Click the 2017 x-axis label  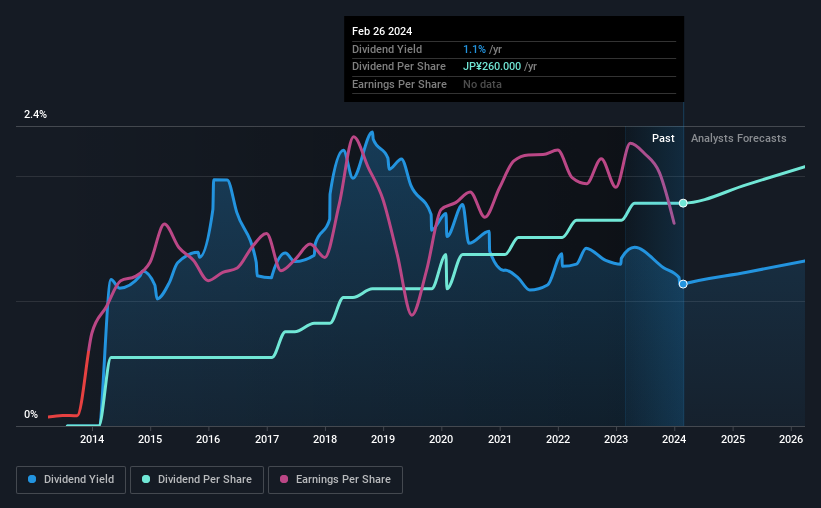[x=267, y=439]
